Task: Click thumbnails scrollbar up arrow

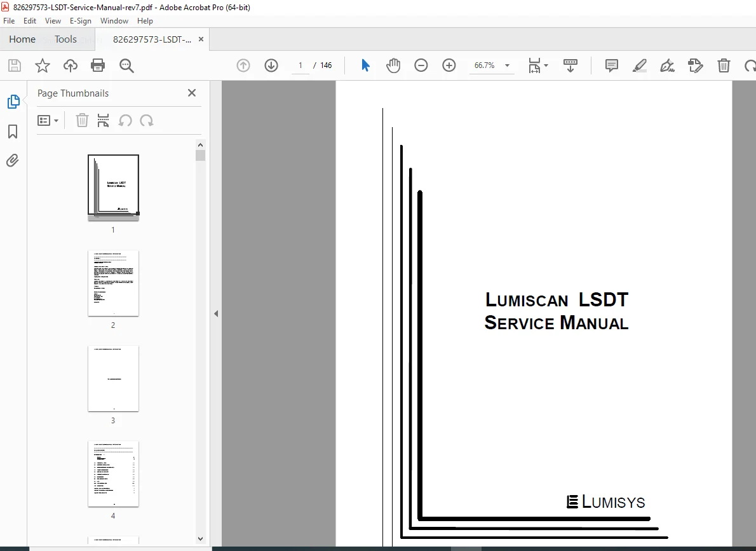Action: tap(201, 145)
